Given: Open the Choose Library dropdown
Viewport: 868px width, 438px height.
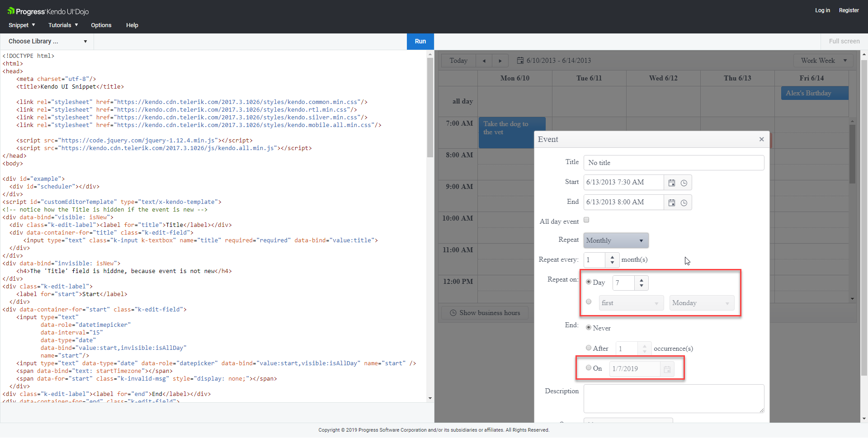Looking at the screenshot, I should 47,41.
